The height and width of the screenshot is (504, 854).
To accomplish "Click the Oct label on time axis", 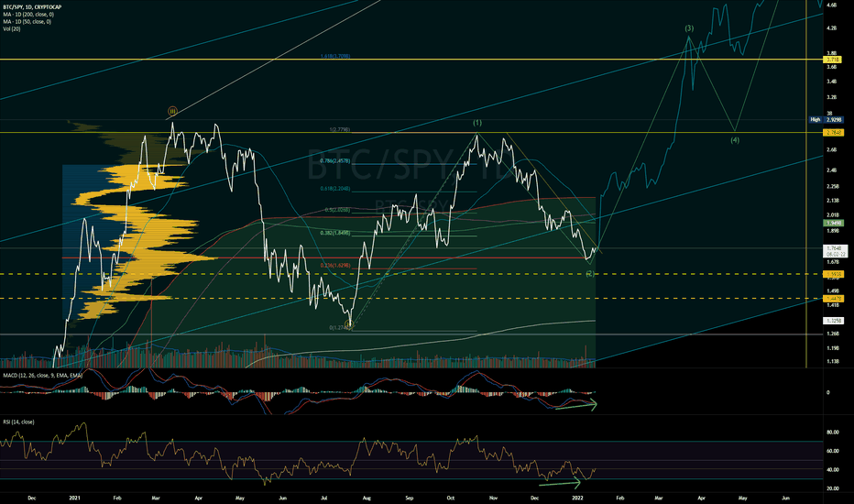I will coord(451,498).
